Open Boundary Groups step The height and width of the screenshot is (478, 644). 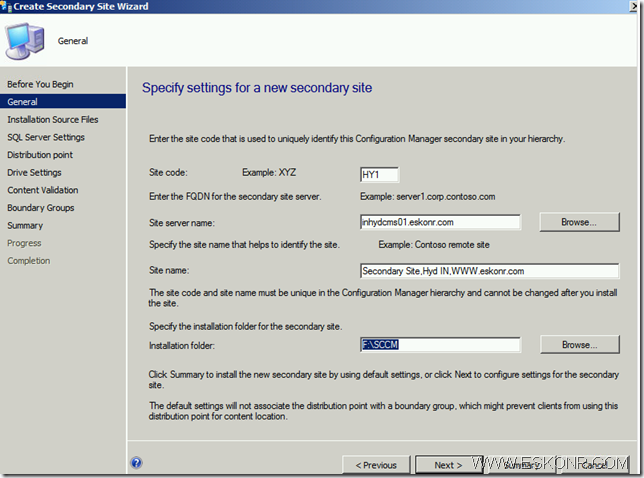pos(41,208)
